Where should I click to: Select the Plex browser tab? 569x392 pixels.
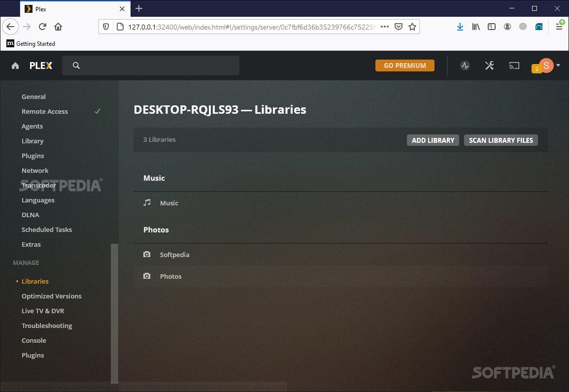tap(75, 9)
